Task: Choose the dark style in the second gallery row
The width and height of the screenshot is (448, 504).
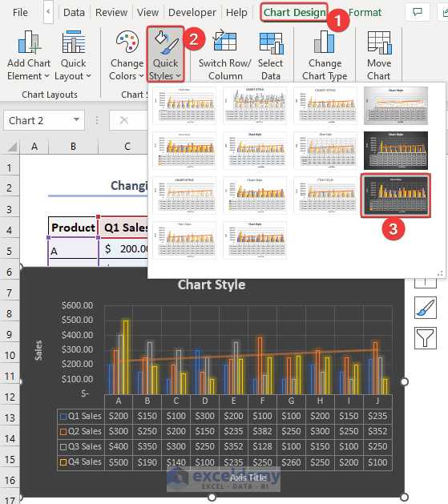Action: click(x=396, y=151)
